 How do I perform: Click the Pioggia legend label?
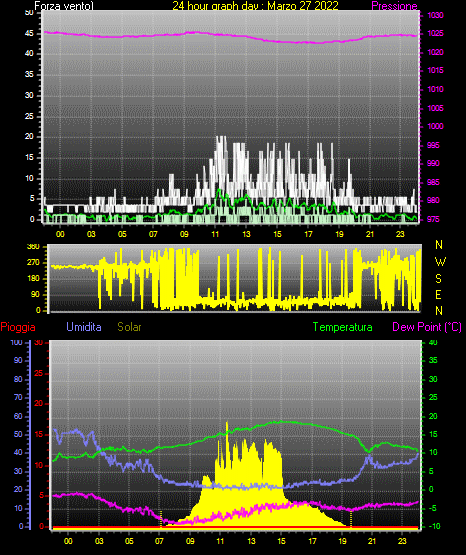tap(18, 327)
